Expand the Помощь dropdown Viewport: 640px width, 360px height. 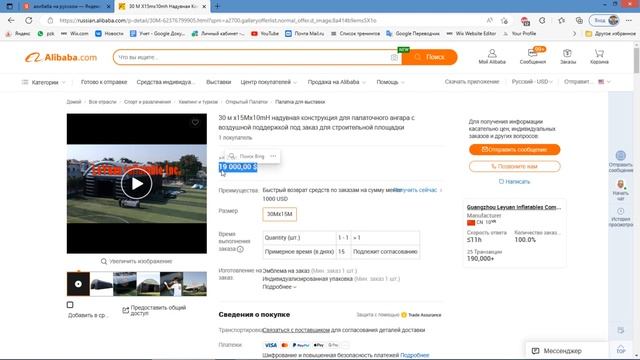390,82
